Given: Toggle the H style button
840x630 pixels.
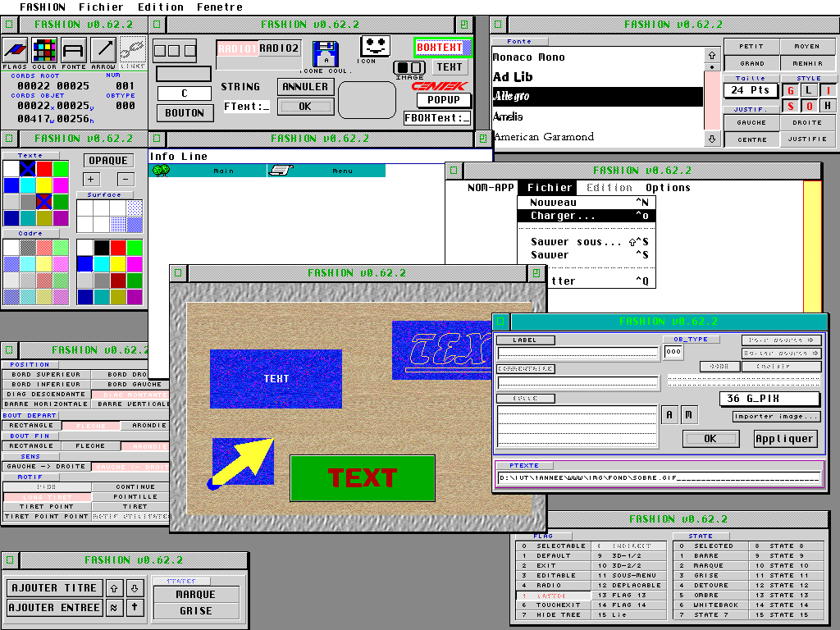Looking at the screenshot, I should pyautogui.click(x=828, y=106).
